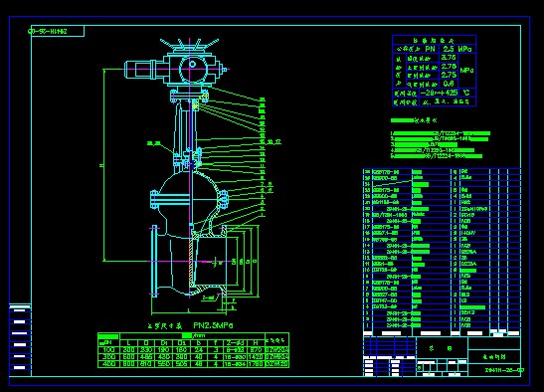Image resolution: width=544 pixels, height=392 pixels.
Task: Select the DN value 100 in the table
Action: (x=108, y=349)
